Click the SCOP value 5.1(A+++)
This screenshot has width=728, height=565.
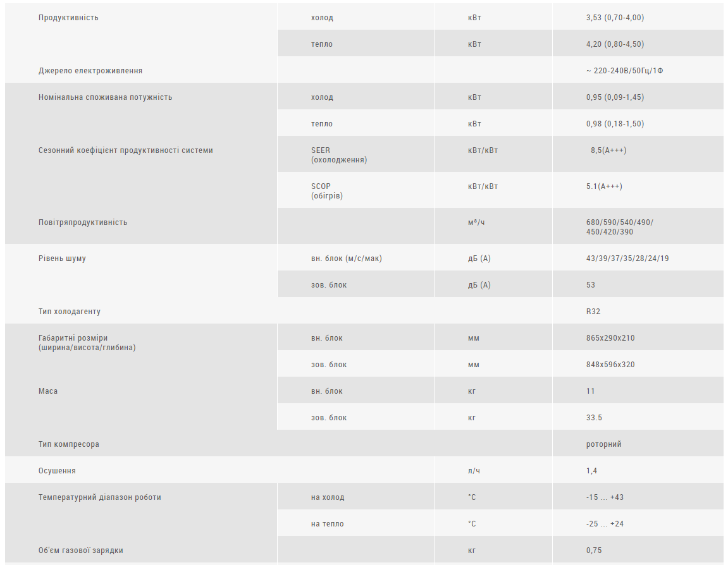(x=604, y=186)
